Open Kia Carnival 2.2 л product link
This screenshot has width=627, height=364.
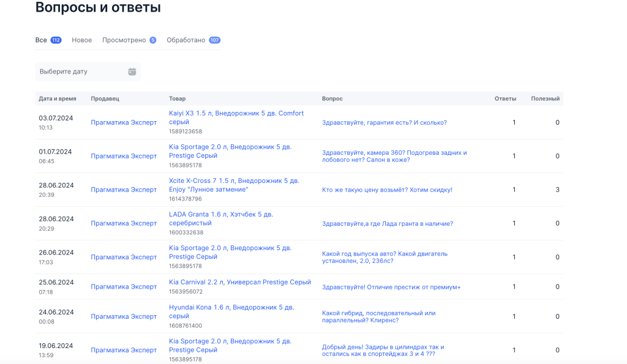click(x=240, y=282)
